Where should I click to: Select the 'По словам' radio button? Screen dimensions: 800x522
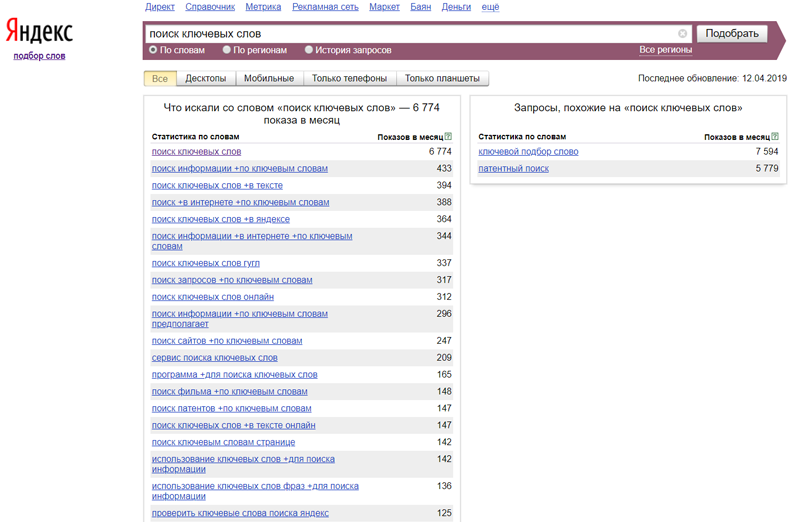pyautogui.click(x=153, y=50)
